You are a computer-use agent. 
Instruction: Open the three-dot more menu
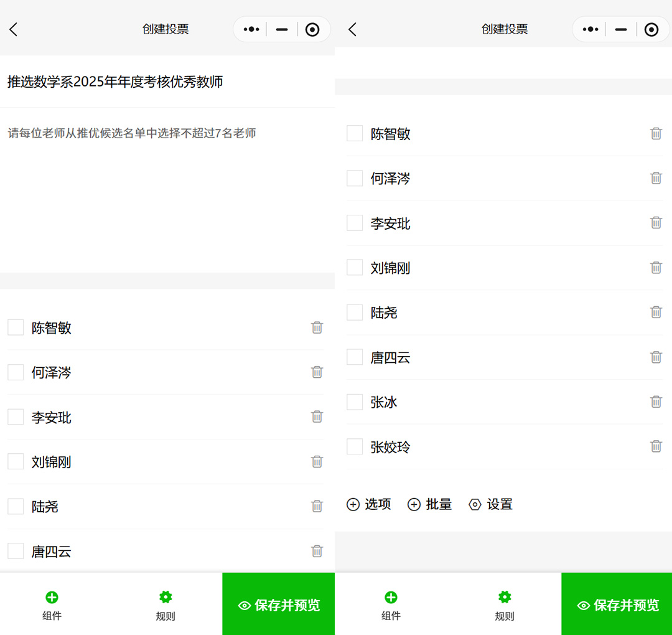(x=589, y=29)
